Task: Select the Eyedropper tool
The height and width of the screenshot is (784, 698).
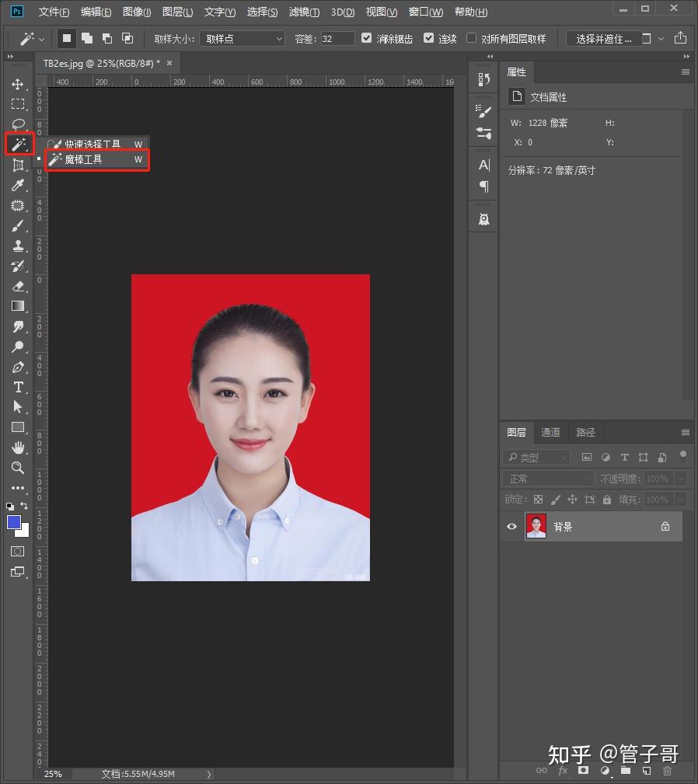Action: (18, 186)
